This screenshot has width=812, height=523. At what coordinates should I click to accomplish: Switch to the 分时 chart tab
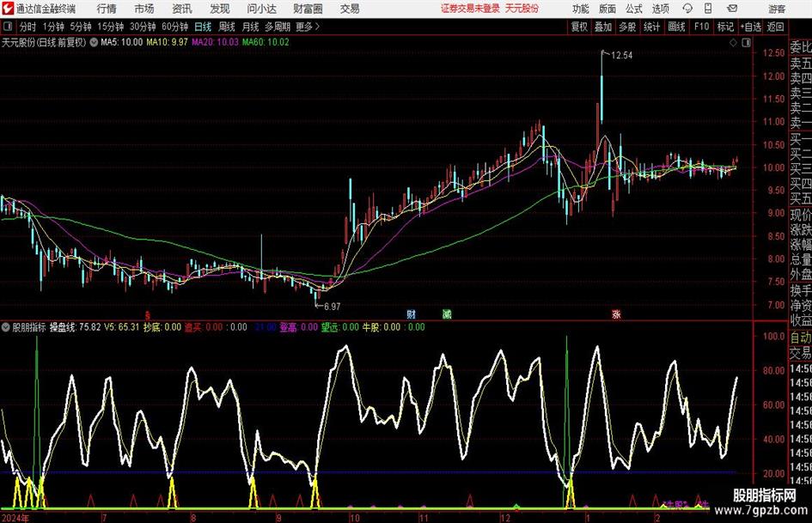click(28, 27)
